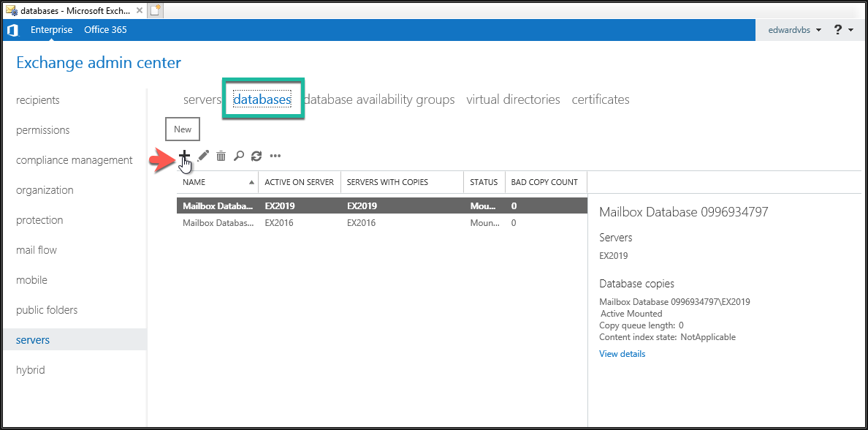The height and width of the screenshot is (430, 868).
Task: Select public folders in navigation
Action: pyautogui.click(x=47, y=310)
